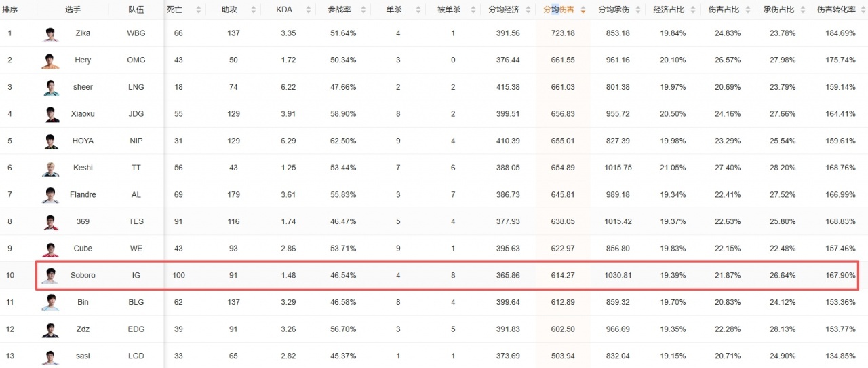Click Flandre's 助攻 value 179
This screenshot has height=368, width=868.
pyautogui.click(x=233, y=194)
